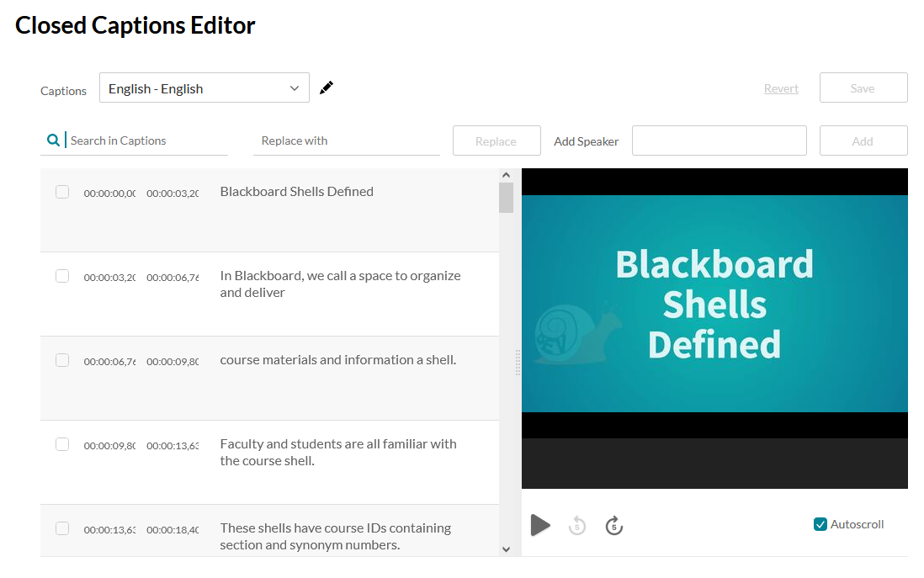The height and width of the screenshot is (578, 924).
Task: Click caption 'Faculty and students are all familiar'
Action: (337, 453)
